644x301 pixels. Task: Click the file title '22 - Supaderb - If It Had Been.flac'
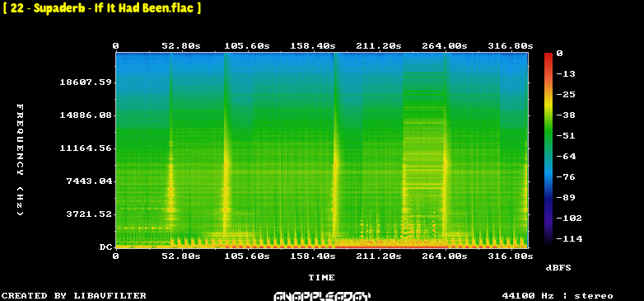click(102, 8)
